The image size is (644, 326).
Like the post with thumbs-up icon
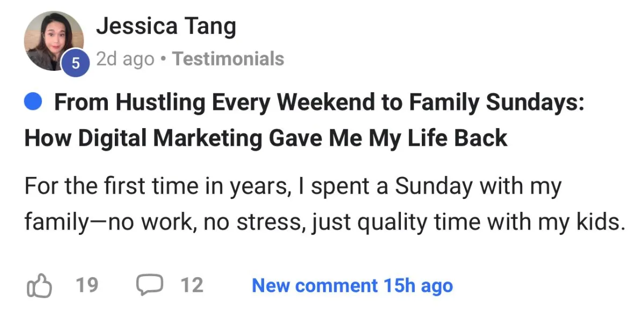click(x=39, y=286)
